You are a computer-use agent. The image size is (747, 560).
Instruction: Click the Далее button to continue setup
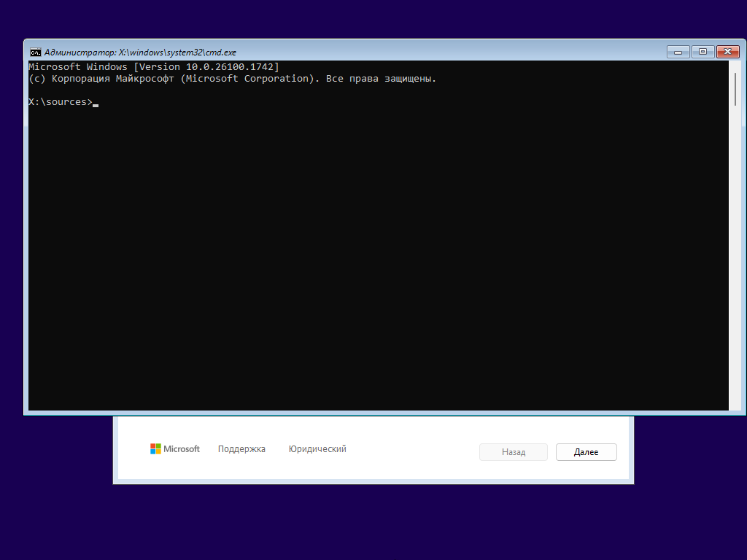[x=586, y=451]
